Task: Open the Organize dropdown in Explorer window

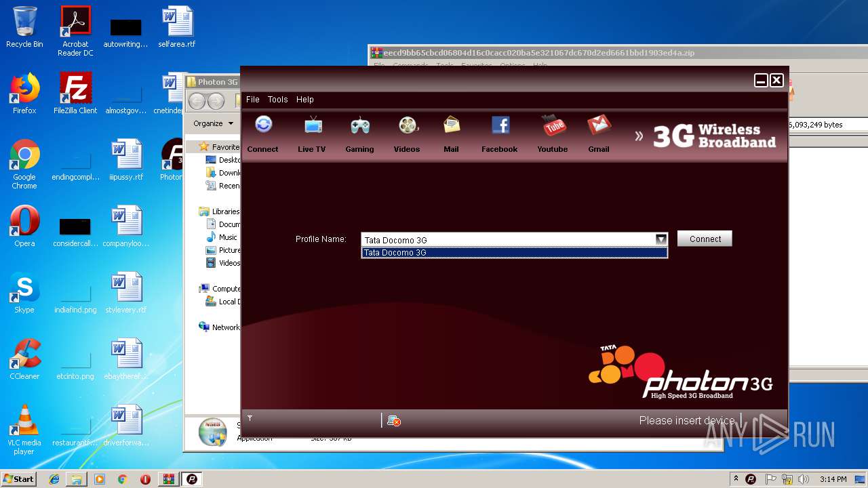Action: pos(213,123)
